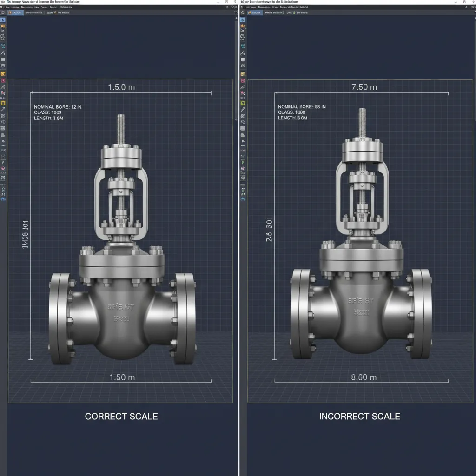Screen dimensions: 476x476
Task: Click the H-shaped icon in left window sidebar
Action: (x=3, y=156)
